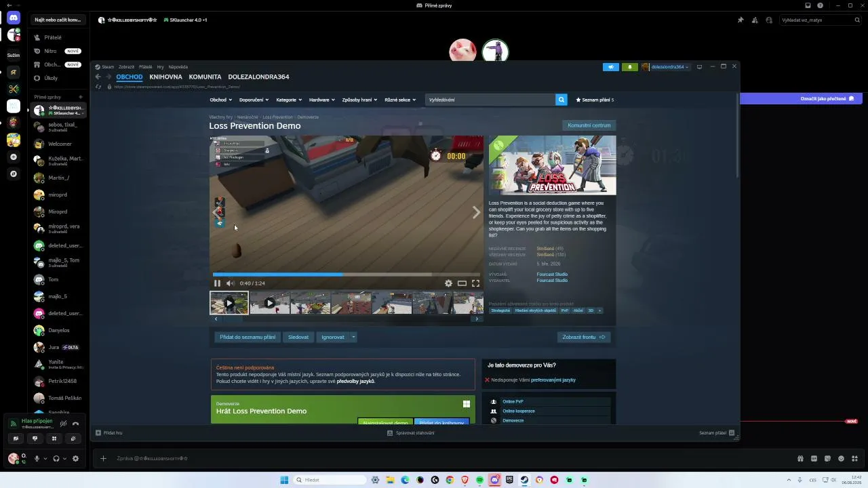Open Discord pinned messages icon

tap(741, 20)
